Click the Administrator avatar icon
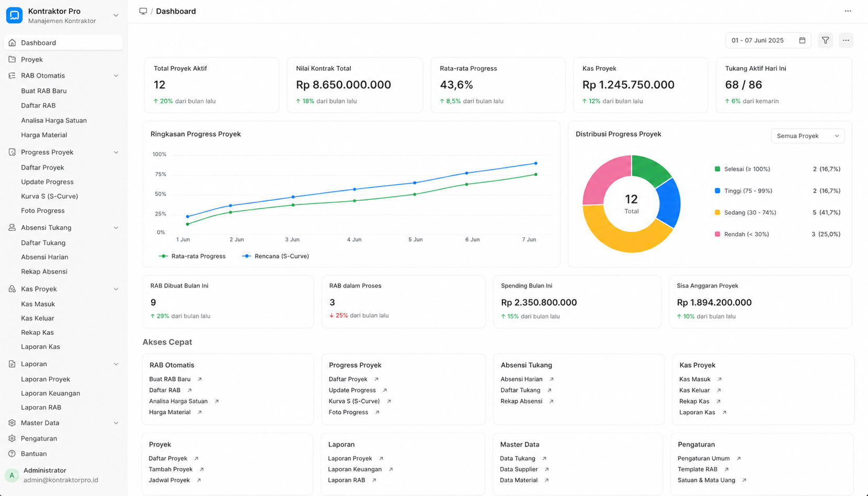The width and height of the screenshot is (868, 496). coord(12,475)
